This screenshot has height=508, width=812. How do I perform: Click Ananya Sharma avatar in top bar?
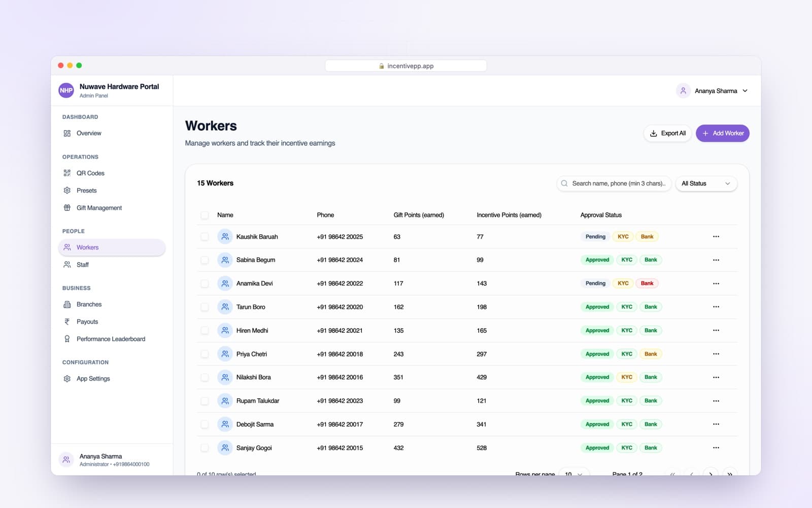[683, 91]
